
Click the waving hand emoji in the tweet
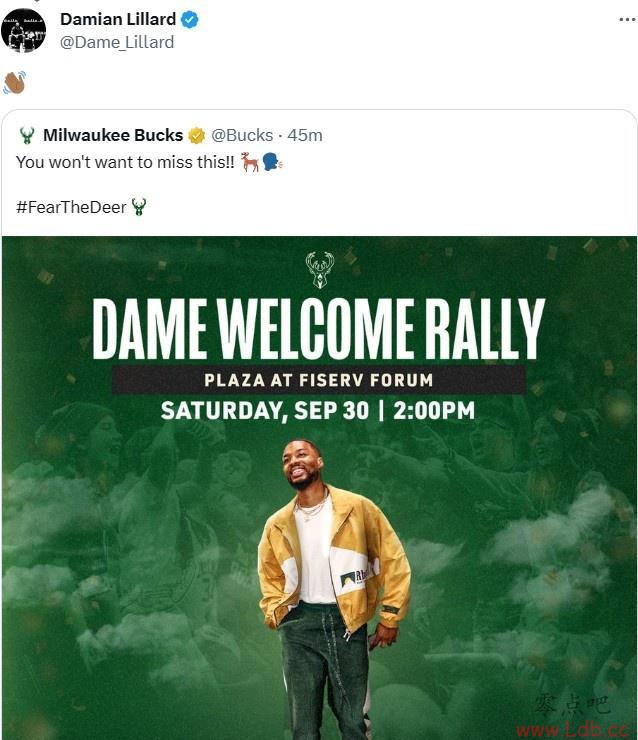(x=14, y=82)
